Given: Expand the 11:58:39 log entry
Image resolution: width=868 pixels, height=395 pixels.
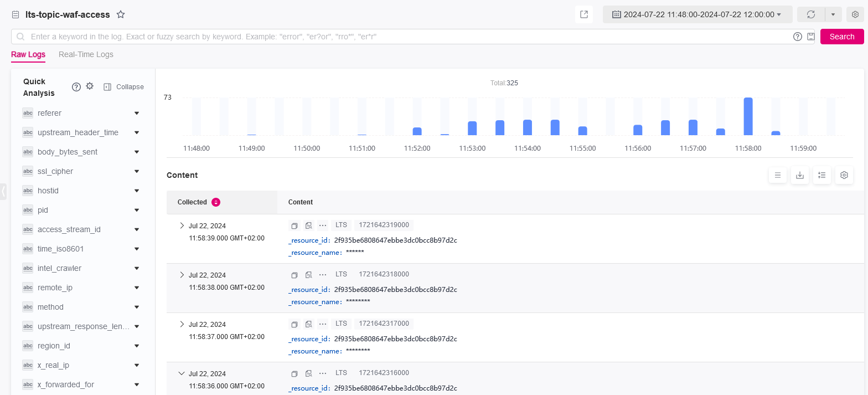Looking at the screenshot, I should [182, 225].
